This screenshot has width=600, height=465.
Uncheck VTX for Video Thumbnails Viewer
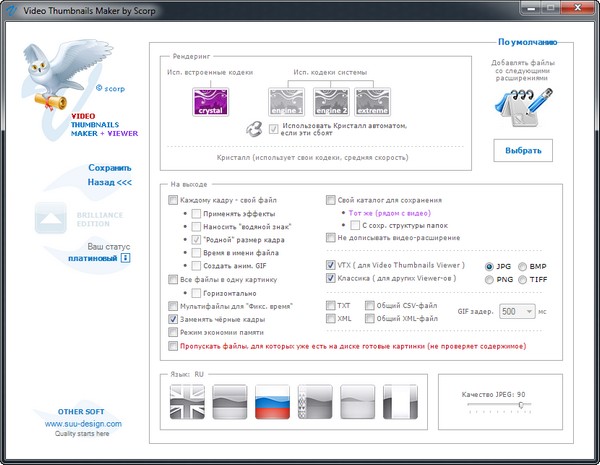331,265
